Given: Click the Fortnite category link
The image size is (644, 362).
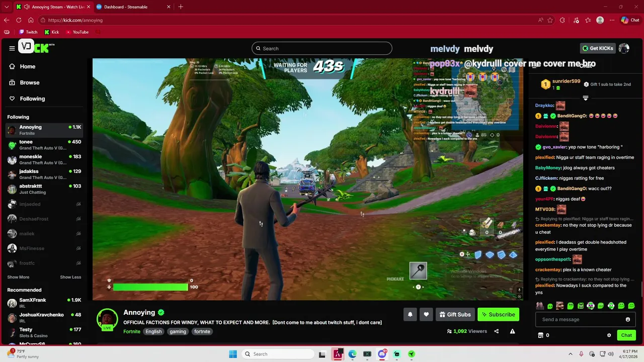Looking at the screenshot, I should point(132,331).
